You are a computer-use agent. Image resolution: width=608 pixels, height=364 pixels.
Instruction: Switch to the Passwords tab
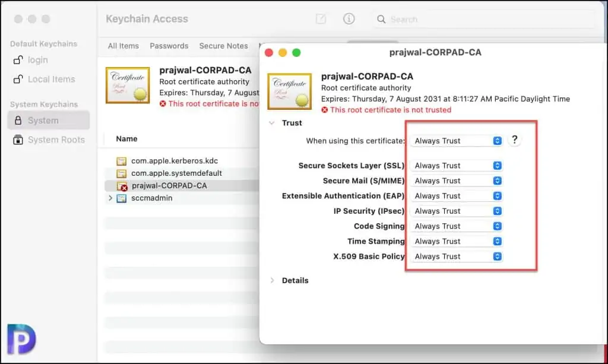(169, 46)
